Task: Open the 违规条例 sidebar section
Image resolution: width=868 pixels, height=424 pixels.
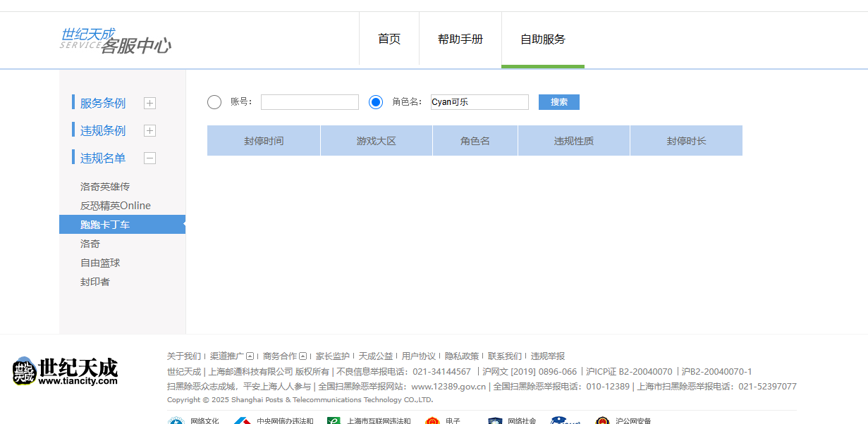Action: (x=103, y=130)
